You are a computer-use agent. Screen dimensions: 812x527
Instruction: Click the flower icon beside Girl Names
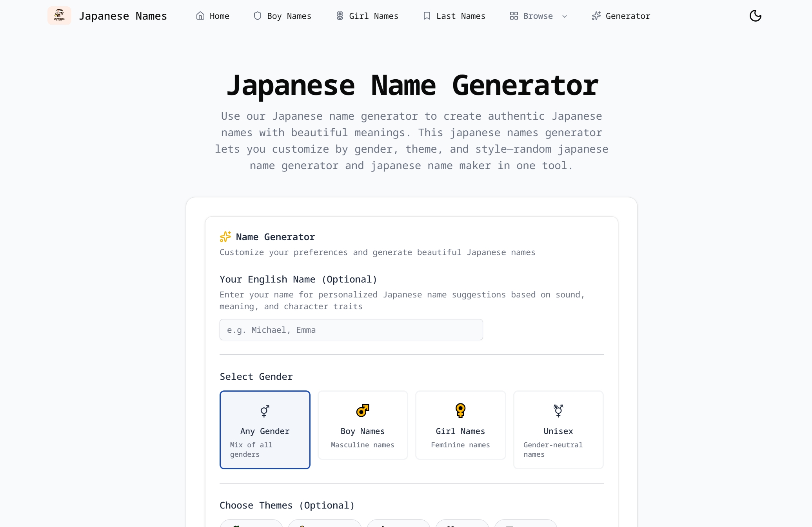[340, 16]
